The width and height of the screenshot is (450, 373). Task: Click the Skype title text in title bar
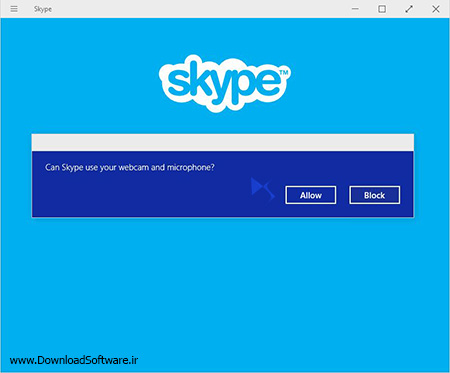tap(43, 9)
